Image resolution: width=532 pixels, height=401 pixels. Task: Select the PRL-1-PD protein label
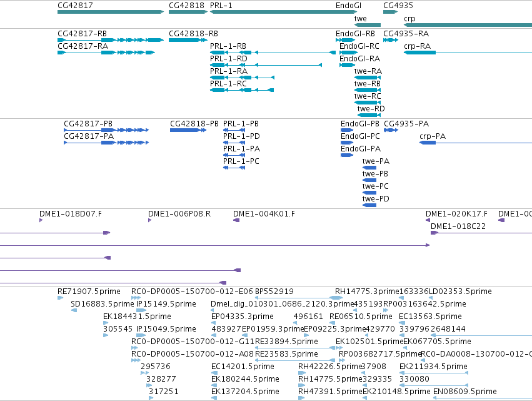click(241, 136)
